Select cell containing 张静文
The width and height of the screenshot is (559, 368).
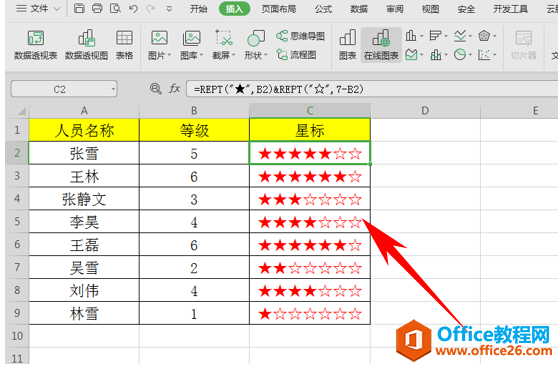(x=84, y=199)
